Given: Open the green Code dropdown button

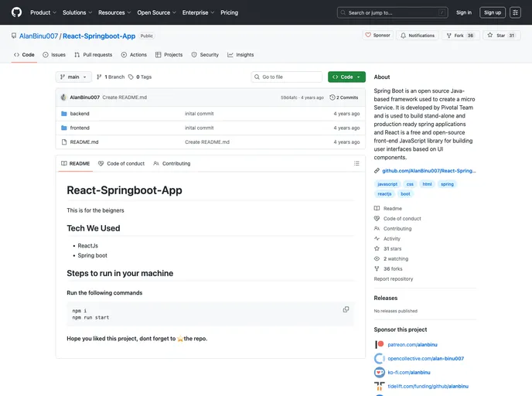Looking at the screenshot, I should click(346, 77).
